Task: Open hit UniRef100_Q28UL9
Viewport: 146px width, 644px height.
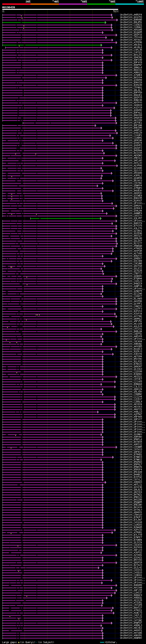Action: [131, 208]
